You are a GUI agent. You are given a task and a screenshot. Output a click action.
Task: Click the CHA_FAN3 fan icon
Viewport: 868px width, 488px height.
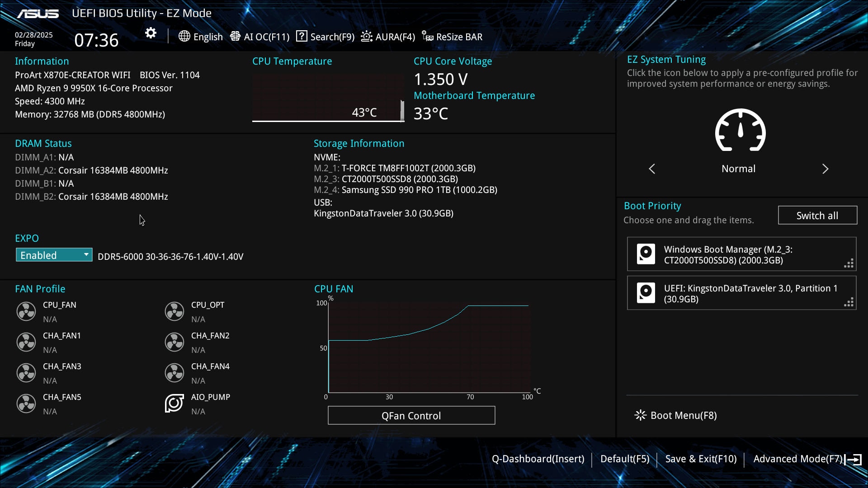(26, 373)
